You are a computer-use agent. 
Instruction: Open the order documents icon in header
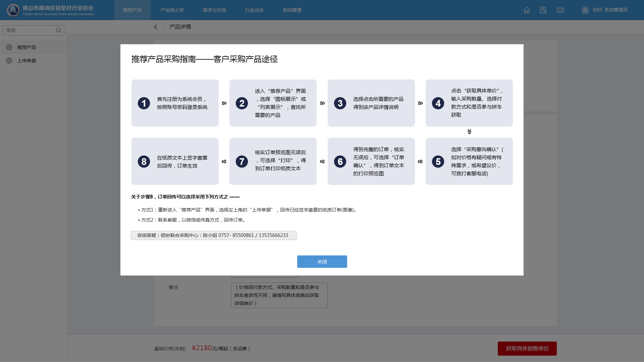(543, 10)
